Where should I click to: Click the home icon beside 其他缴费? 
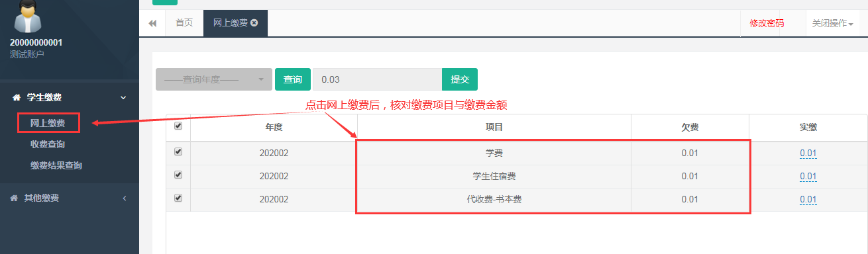pyautogui.click(x=14, y=198)
